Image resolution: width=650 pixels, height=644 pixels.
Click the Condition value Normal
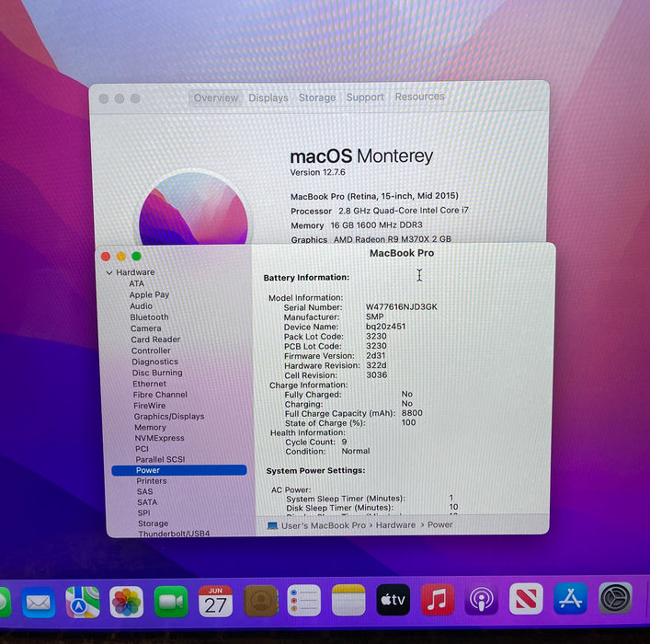coord(356,451)
